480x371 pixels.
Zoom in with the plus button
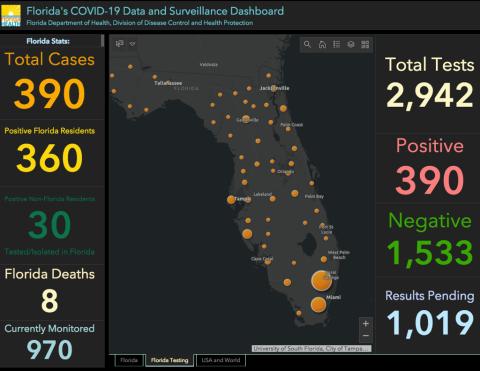pos(366,324)
